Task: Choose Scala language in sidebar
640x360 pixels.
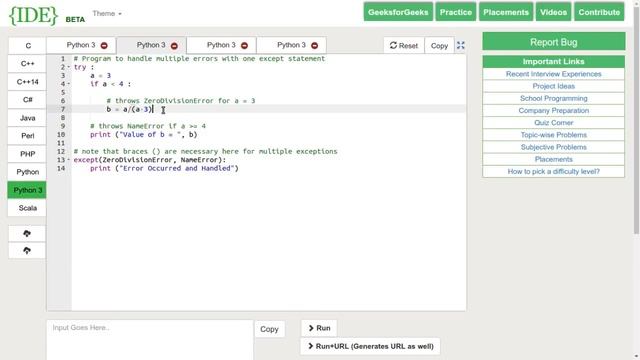Action: (x=28, y=208)
